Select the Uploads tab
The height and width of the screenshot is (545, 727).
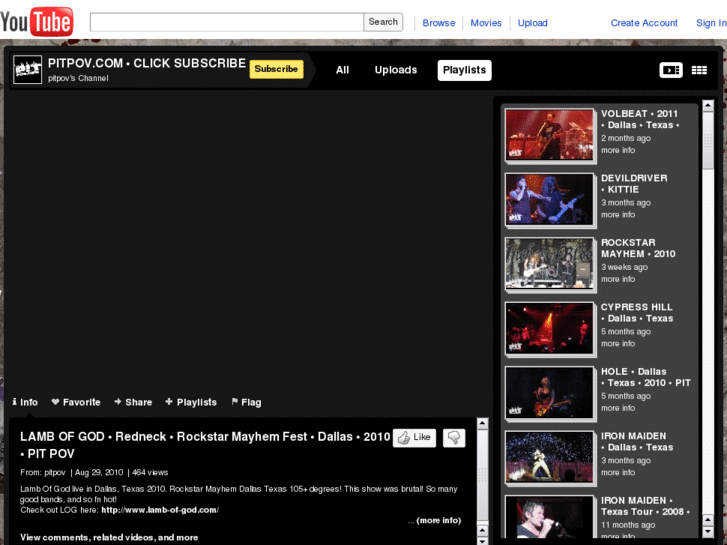coord(395,70)
